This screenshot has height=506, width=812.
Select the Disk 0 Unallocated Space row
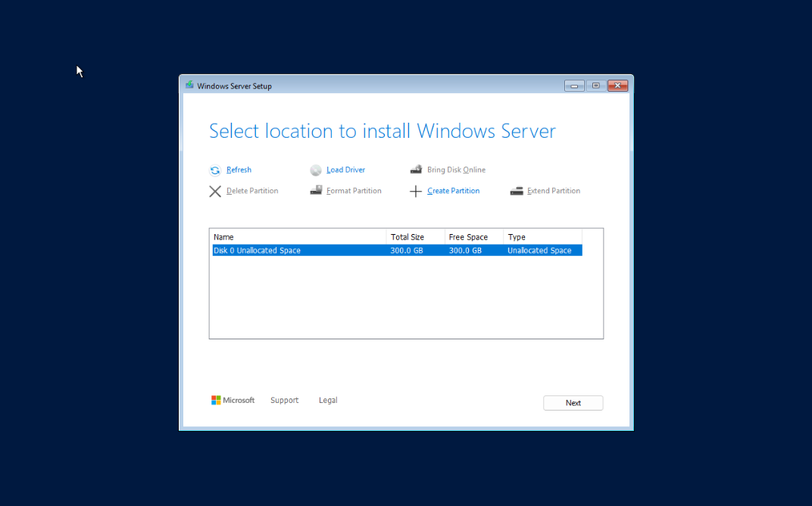click(x=397, y=251)
